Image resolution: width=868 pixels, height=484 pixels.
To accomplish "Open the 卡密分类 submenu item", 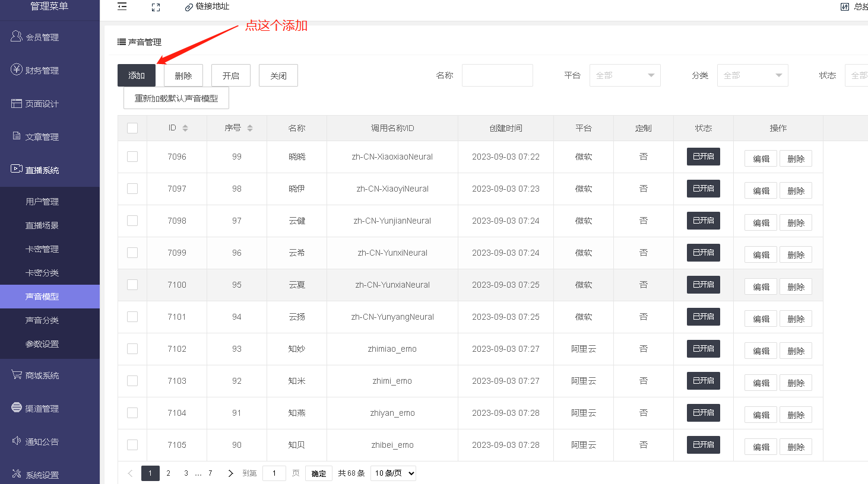I will pyautogui.click(x=50, y=273).
